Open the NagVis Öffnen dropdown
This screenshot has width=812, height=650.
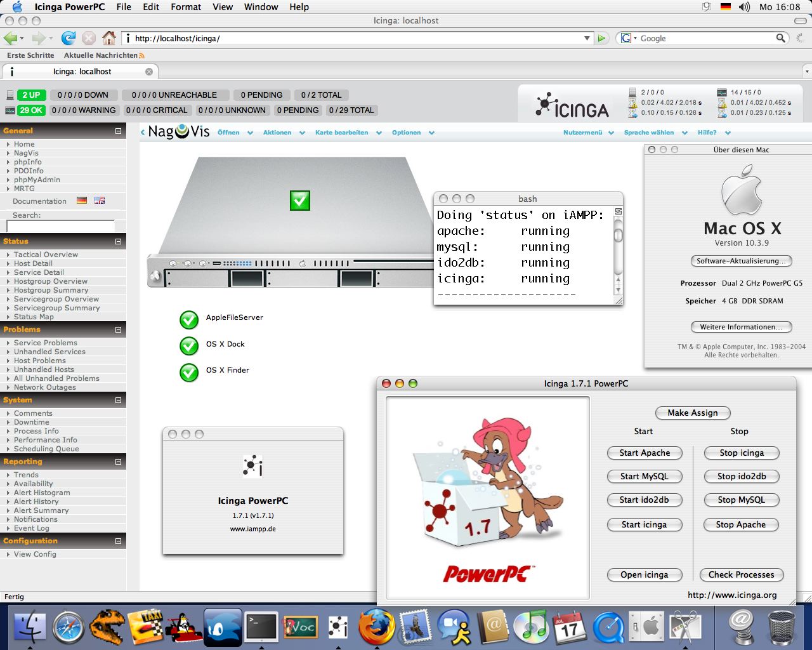235,132
